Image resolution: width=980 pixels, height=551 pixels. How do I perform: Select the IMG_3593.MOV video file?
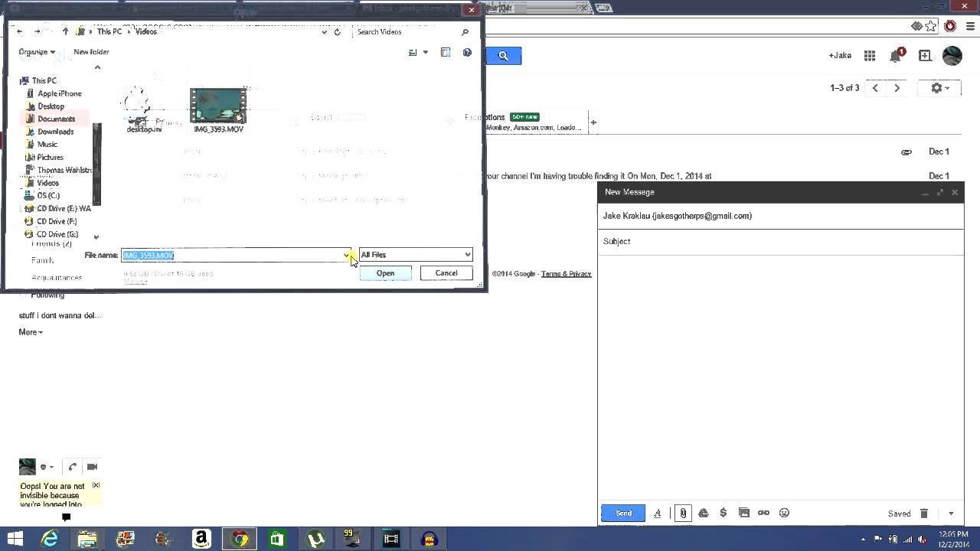point(218,110)
